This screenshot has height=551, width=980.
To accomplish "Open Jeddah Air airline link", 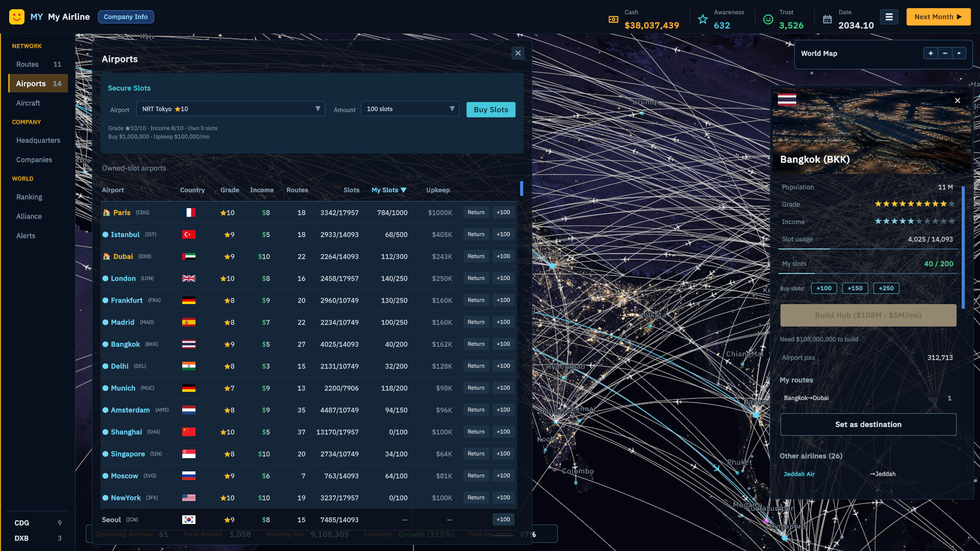I will pos(799,474).
